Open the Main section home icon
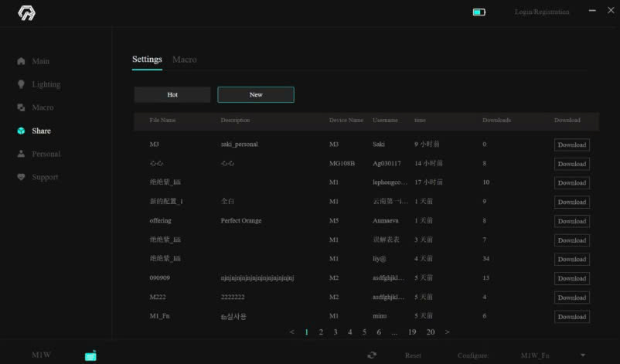This screenshot has width=620, height=364. pos(21,62)
